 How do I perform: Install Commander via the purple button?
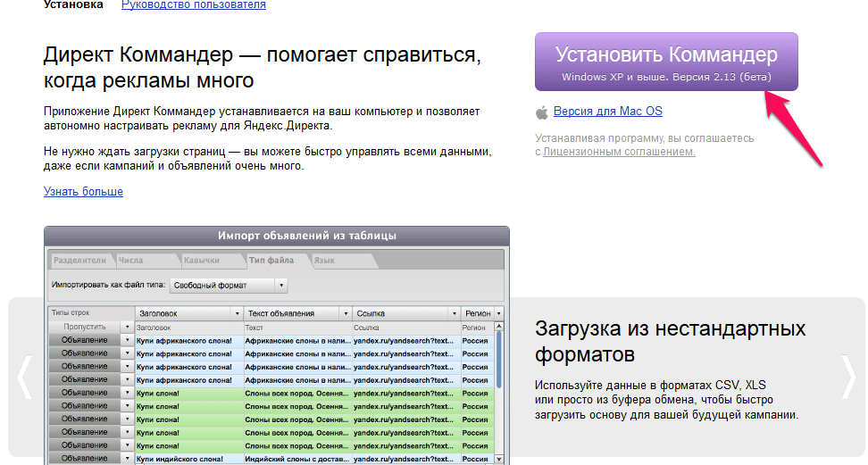(x=666, y=62)
